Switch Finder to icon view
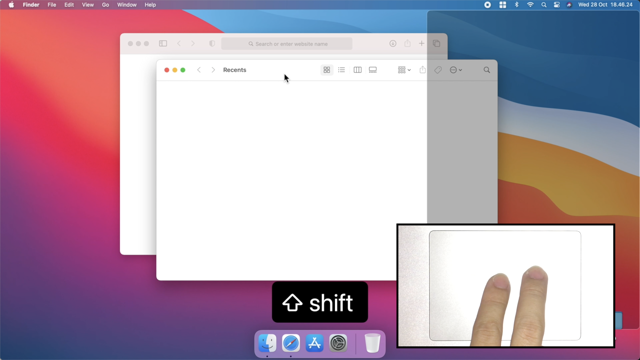 tap(327, 70)
